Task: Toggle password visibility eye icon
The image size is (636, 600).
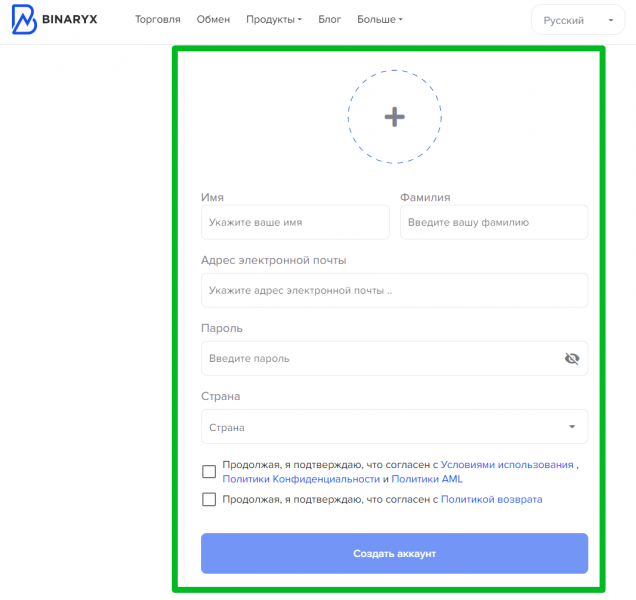Action: click(572, 358)
